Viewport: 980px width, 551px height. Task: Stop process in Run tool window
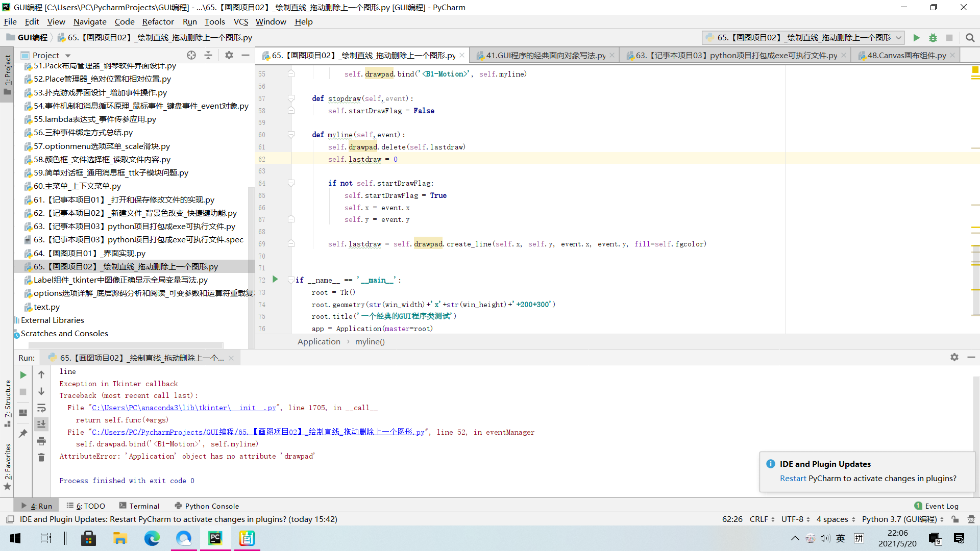tap(23, 392)
